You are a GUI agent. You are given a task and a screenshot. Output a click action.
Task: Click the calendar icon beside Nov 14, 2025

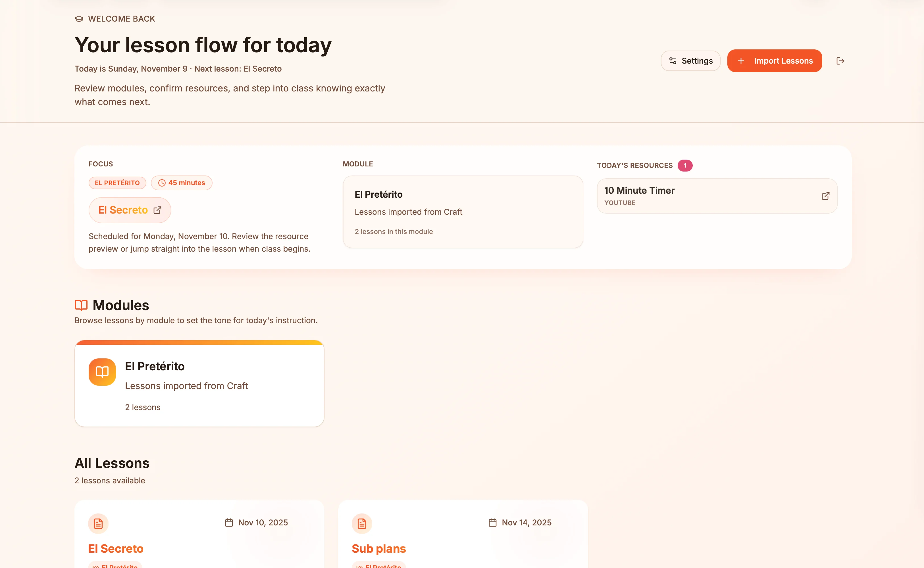coord(492,523)
